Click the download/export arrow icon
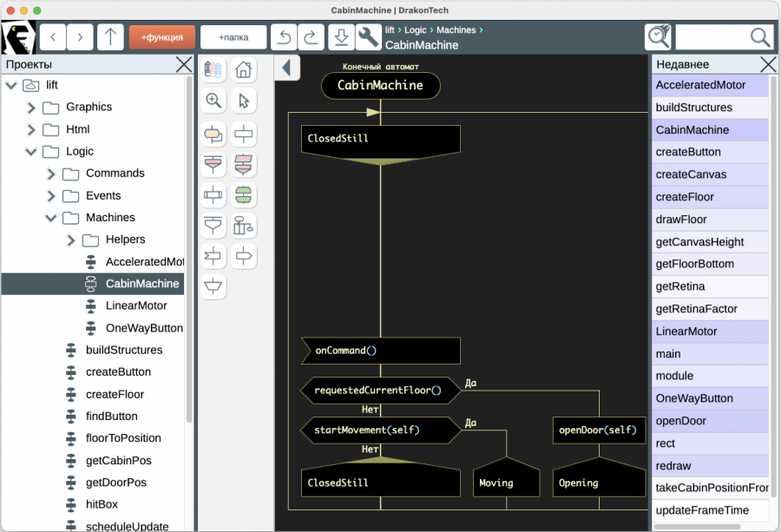Viewport: 781px width, 532px height. click(x=341, y=37)
